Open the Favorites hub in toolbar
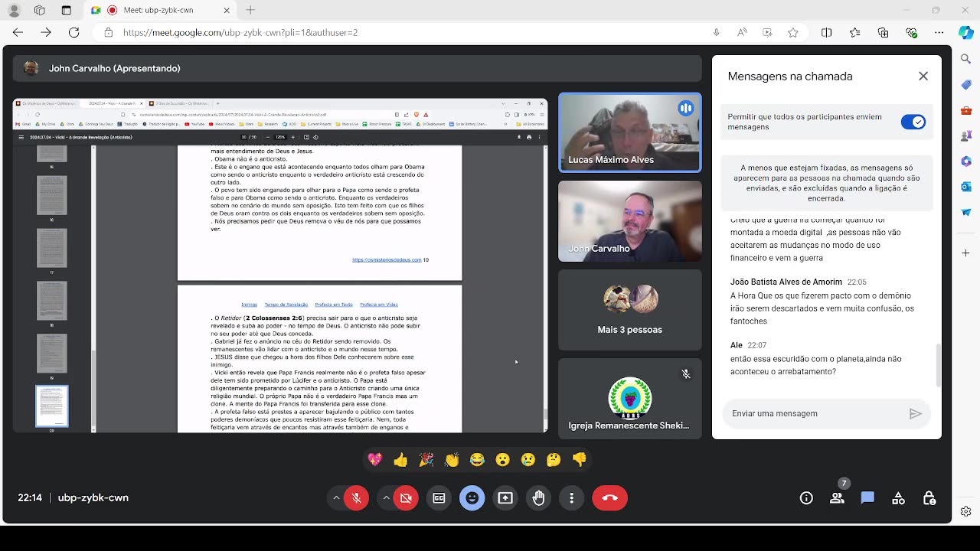This screenshot has height=551, width=980. click(854, 32)
